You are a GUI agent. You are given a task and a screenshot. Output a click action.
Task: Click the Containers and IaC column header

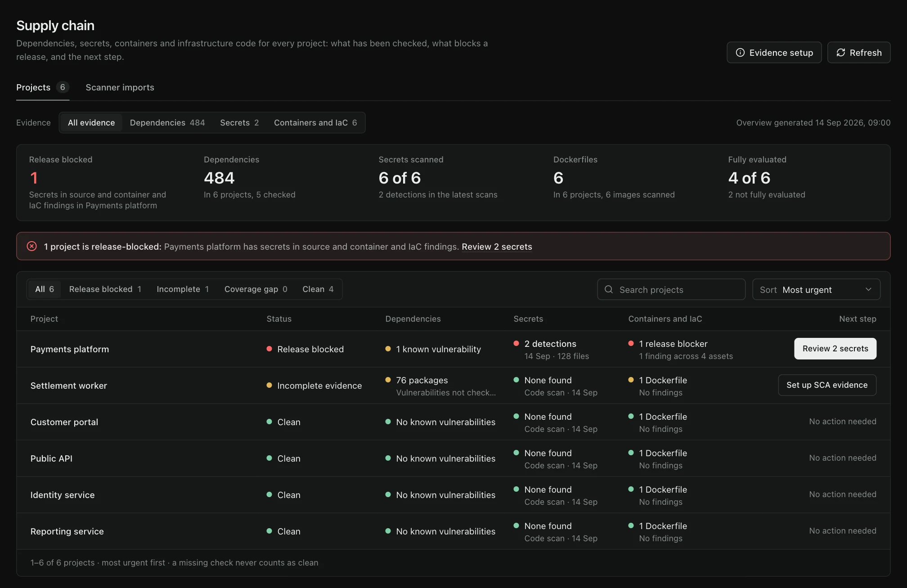[x=665, y=319]
